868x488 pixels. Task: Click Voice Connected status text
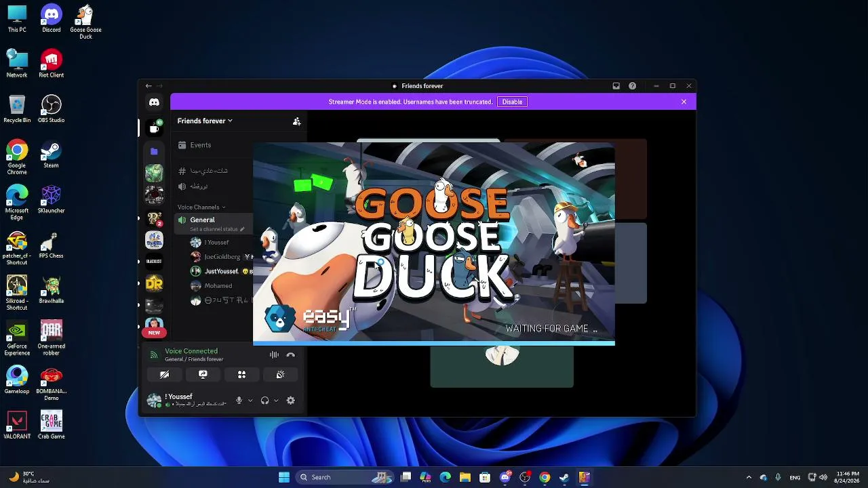(191, 351)
